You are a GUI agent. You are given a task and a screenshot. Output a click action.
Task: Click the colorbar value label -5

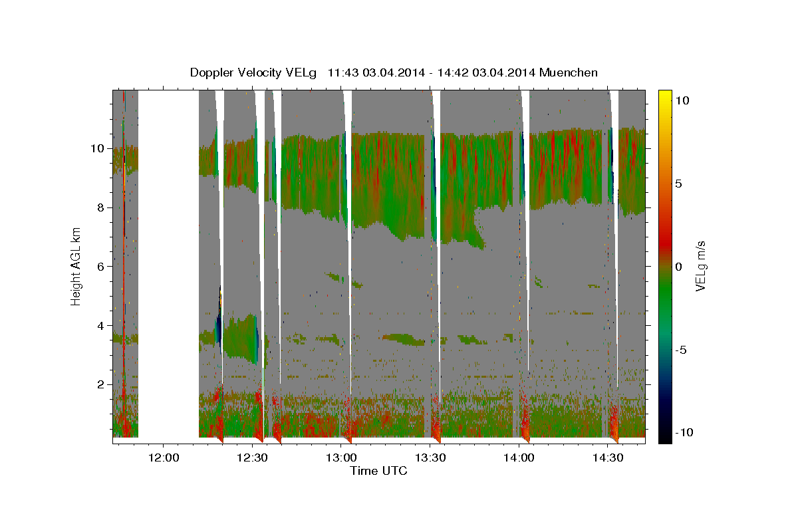click(682, 349)
